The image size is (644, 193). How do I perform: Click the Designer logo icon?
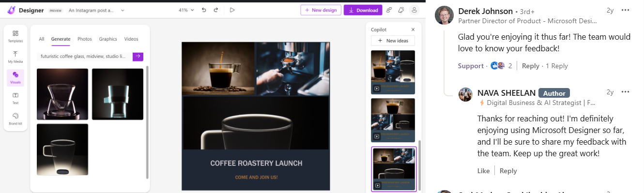(12, 10)
